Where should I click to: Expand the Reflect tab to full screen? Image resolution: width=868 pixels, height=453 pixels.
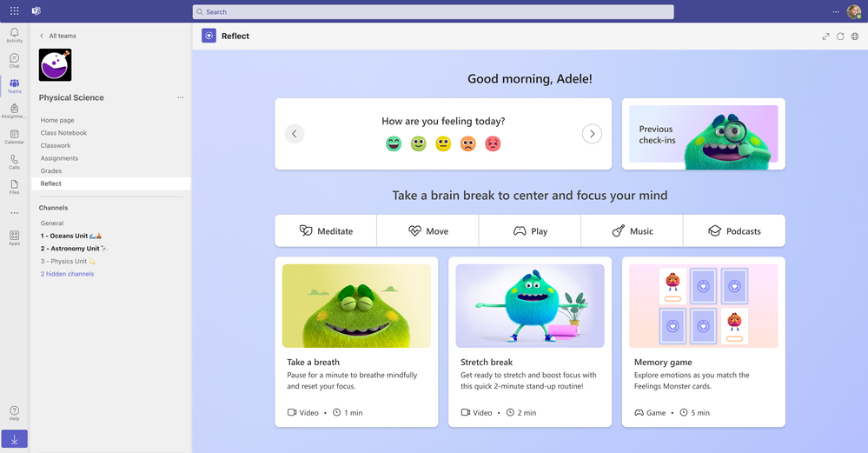825,37
